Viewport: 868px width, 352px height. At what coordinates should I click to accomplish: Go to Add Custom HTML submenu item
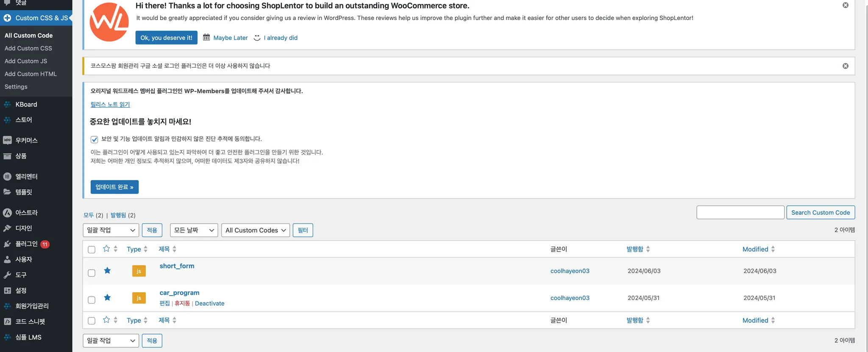pos(31,74)
